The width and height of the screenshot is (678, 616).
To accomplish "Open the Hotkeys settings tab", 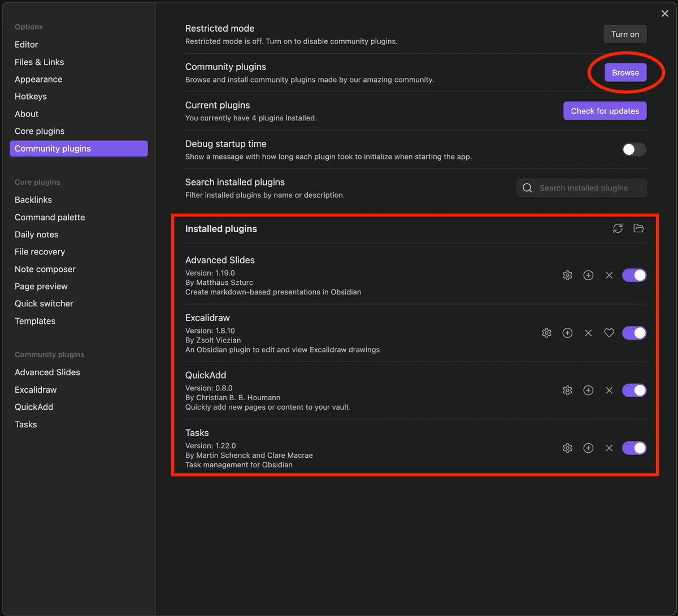I will coord(31,97).
